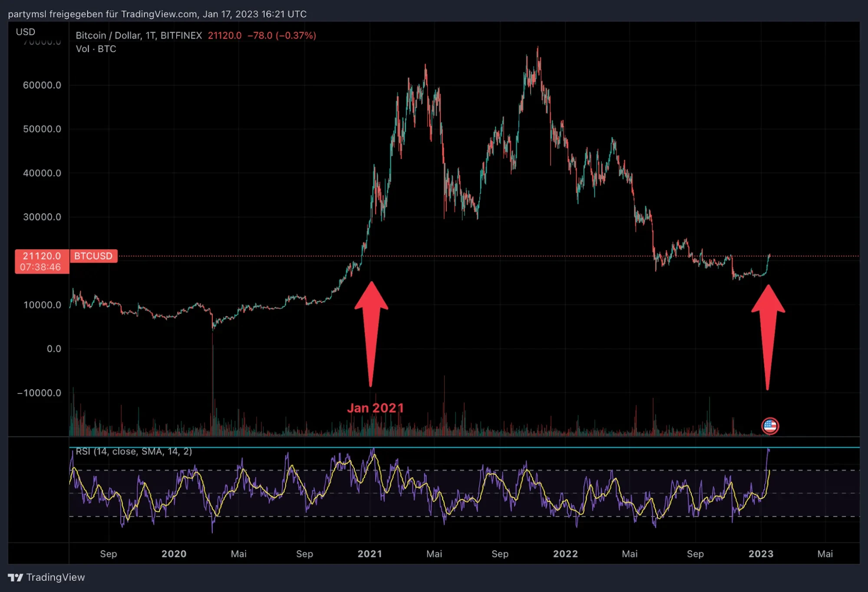Click the US flag event marker on chart

click(x=771, y=426)
